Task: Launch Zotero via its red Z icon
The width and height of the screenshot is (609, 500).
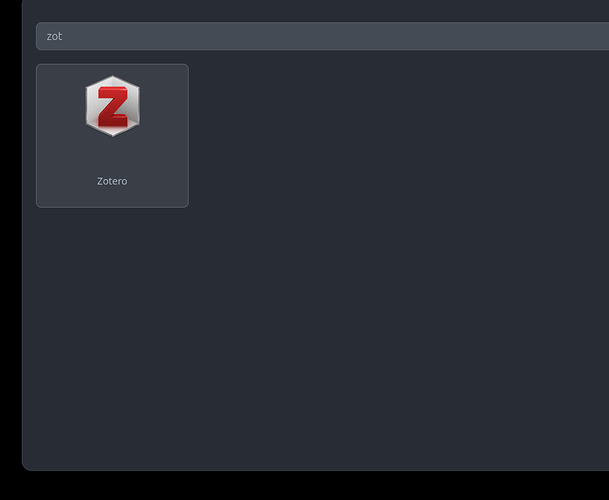Action: click(113, 106)
